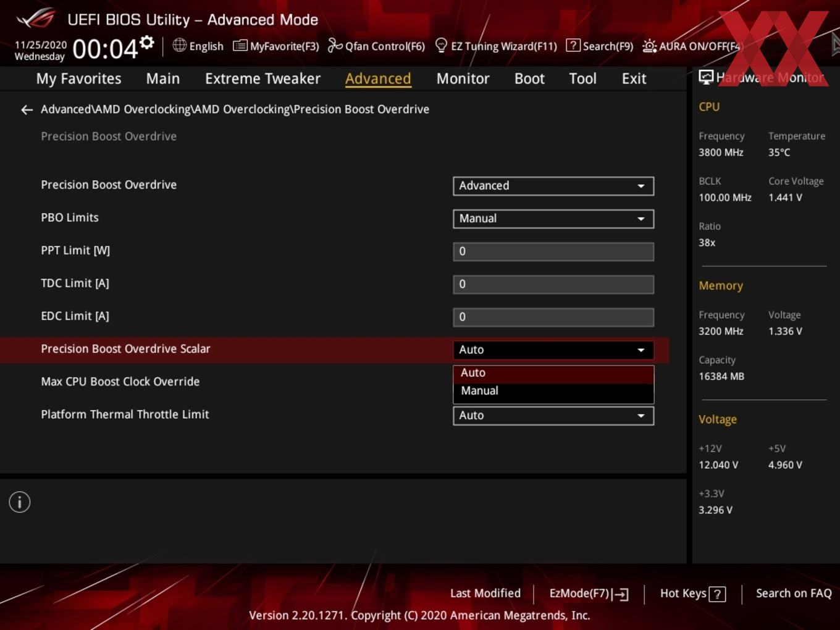The width and height of the screenshot is (840, 630).
Task: Click the Hardware Monitor screen icon
Action: click(706, 77)
